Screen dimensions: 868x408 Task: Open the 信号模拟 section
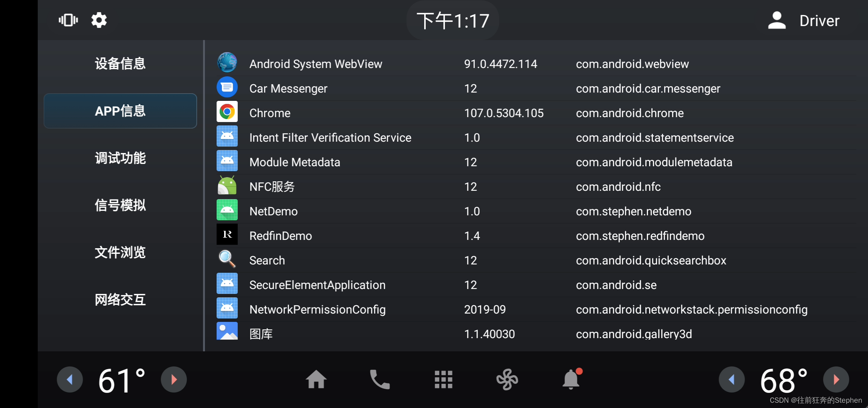tap(120, 205)
